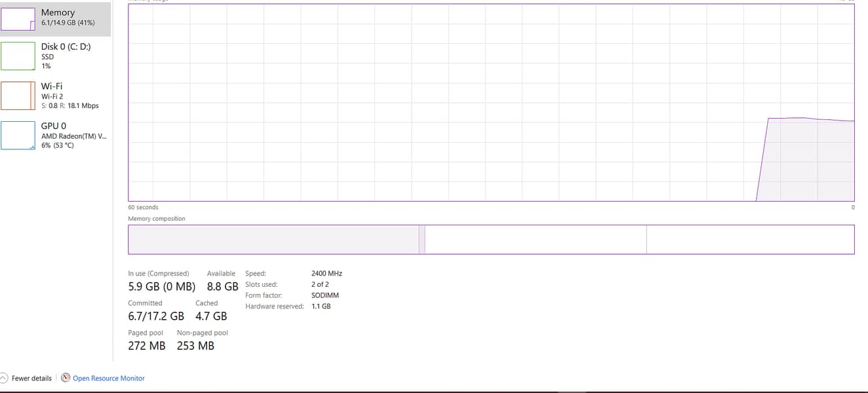The width and height of the screenshot is (868, 393).
Task: Click the In use segment of memory composition
Action: 273,239
